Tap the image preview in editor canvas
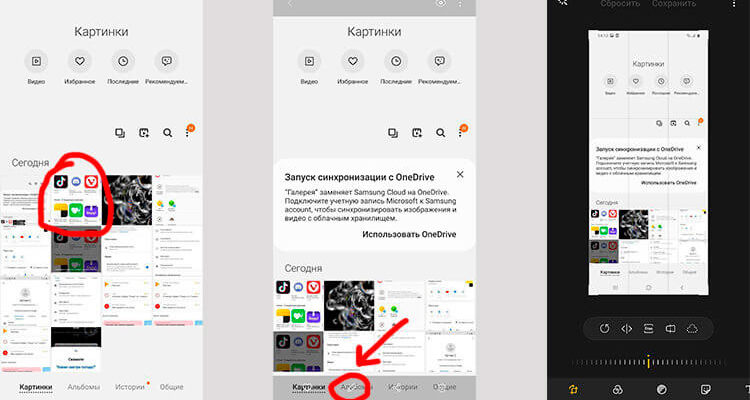Screen dimensions: 750x400 point(648,163)
